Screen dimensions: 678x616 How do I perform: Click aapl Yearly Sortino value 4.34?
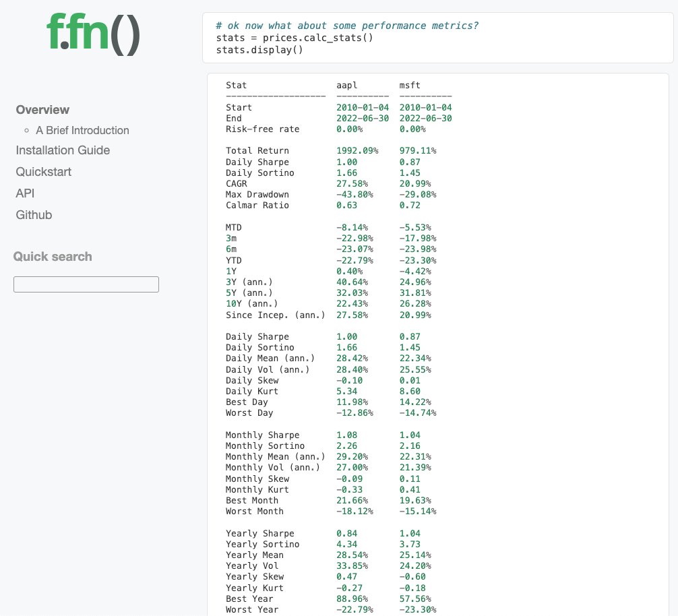(347, 545)
